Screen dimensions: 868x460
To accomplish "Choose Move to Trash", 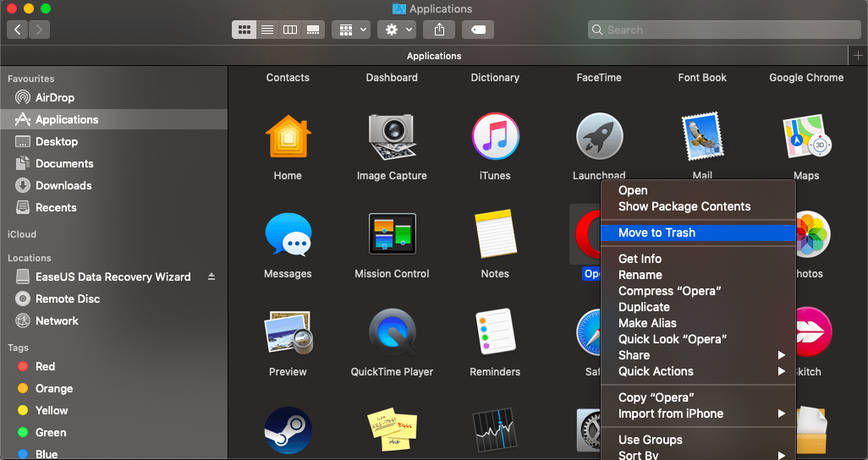I will point(698,233).
